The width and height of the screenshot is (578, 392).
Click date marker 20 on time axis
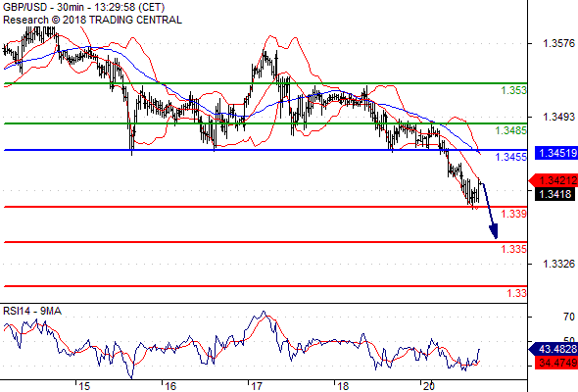tap(429, 386)
